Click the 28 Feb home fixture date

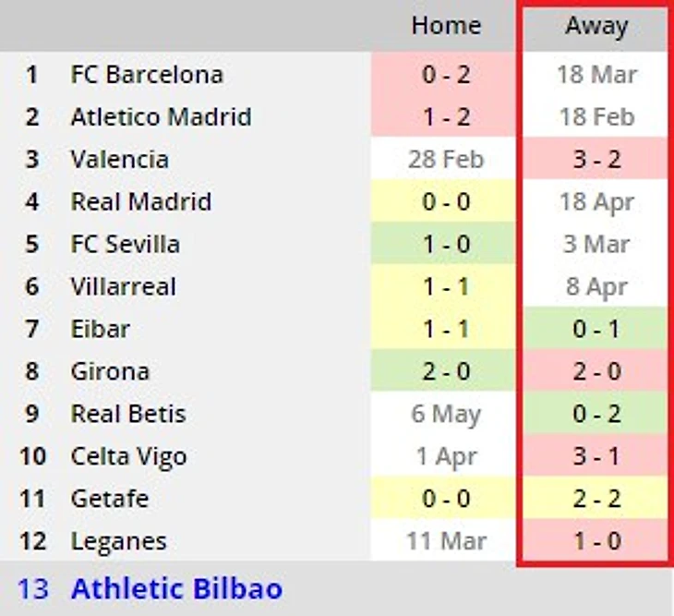pos(446,160)
